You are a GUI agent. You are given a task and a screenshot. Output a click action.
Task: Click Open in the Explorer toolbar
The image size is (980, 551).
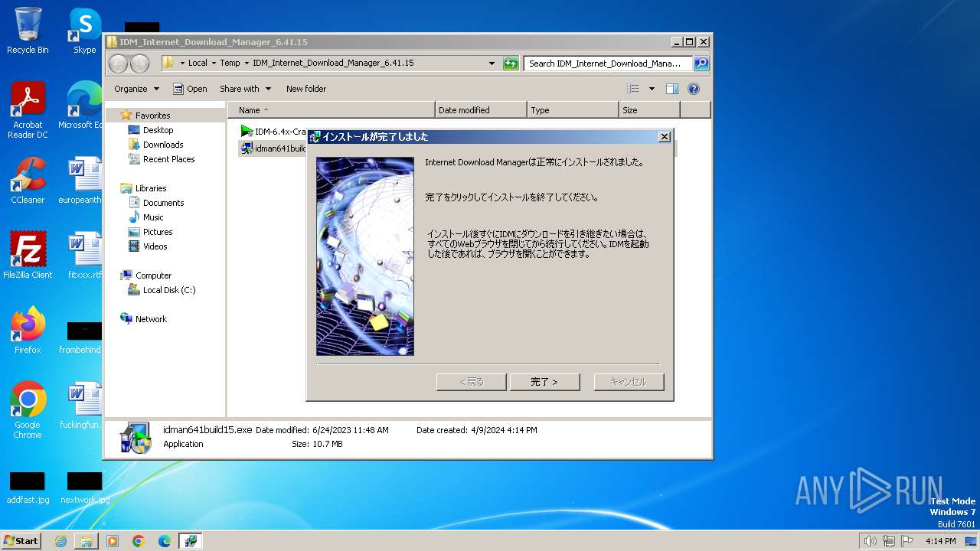pos(190,89)
